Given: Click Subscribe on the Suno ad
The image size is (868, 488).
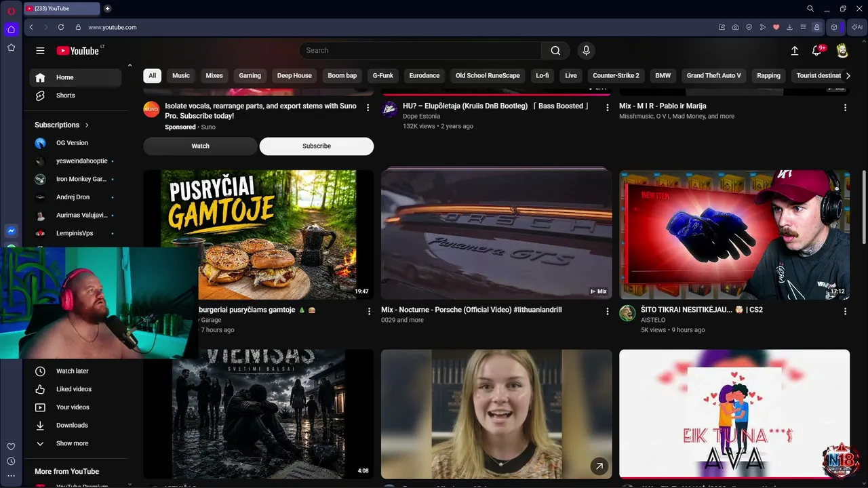Looking at the screenshot, I should tap(317, 146).
